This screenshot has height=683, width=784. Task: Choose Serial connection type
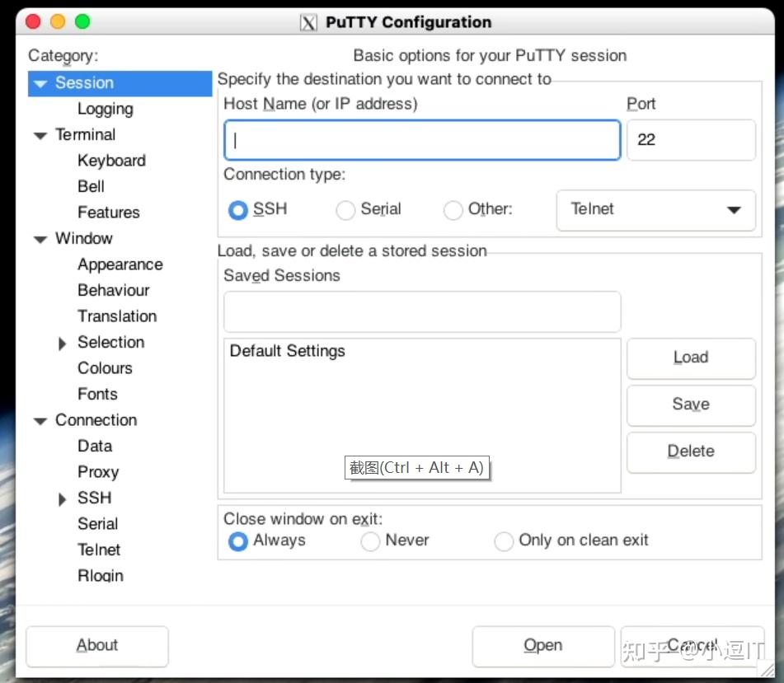click(x=345, y=210)
